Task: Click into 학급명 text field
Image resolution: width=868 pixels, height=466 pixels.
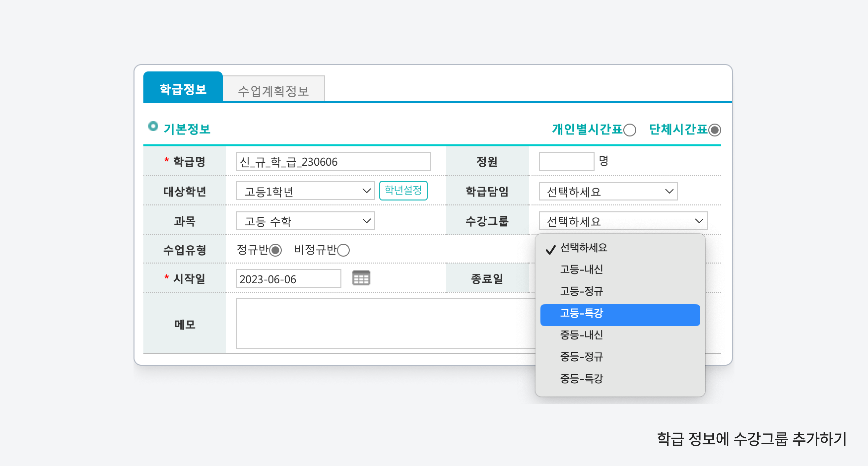Action: pos(333,162)
